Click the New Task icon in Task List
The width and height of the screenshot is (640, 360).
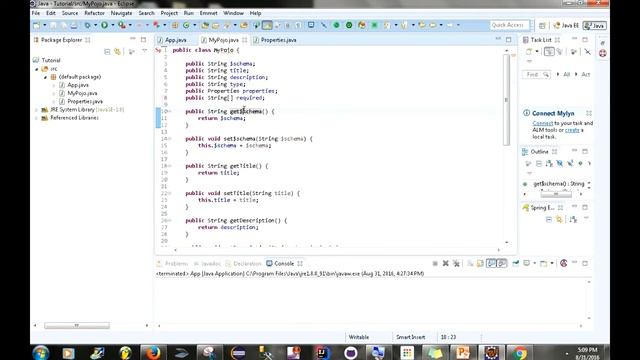[529, 52]
